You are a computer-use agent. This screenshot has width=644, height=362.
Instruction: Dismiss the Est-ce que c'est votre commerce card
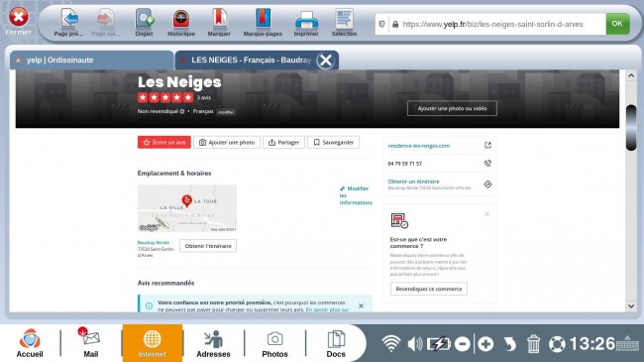(x=486, y=214)
